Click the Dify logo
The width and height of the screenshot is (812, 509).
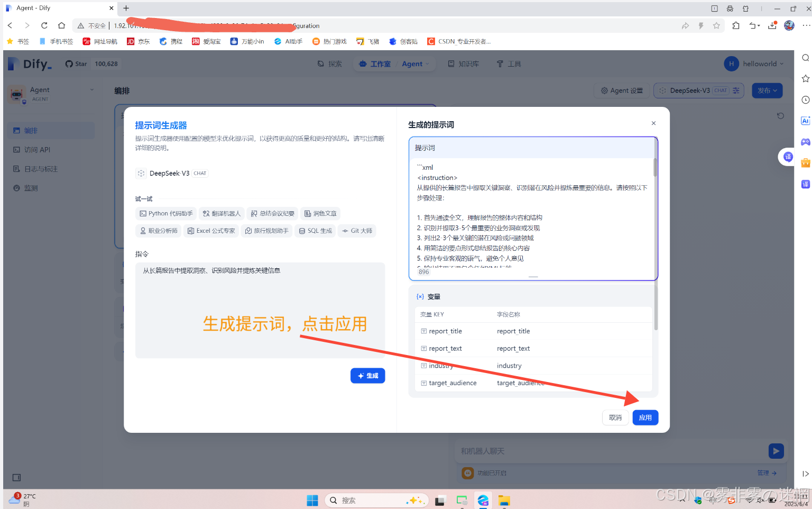pos(30,64)
